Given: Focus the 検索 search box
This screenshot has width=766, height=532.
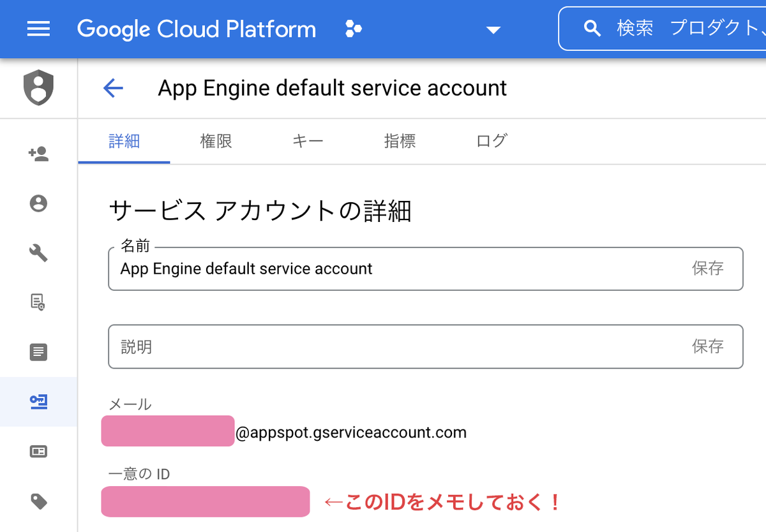Looking at the screenshot, I should pyautogui.click(x=662, y=29).
